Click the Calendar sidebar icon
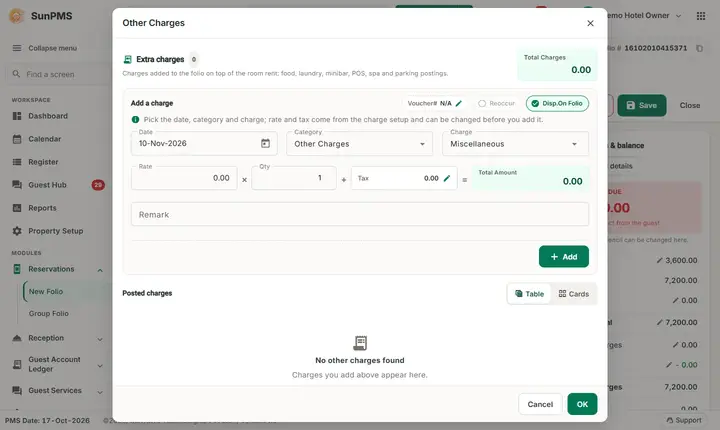This screenshot has height=430, width=720. tap(17, 139)
